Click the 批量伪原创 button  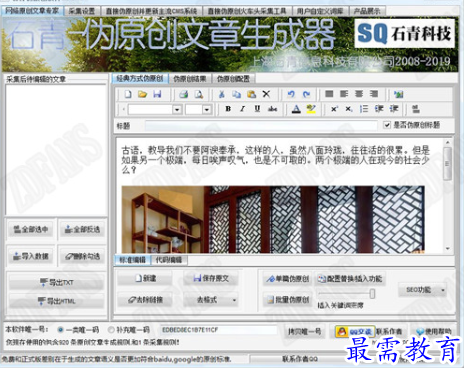287,300
